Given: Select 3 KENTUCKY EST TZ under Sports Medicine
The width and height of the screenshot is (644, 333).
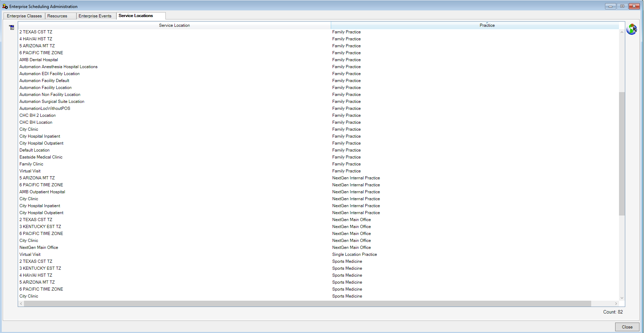Looking at the screenshot, I should tap(319, 268).
